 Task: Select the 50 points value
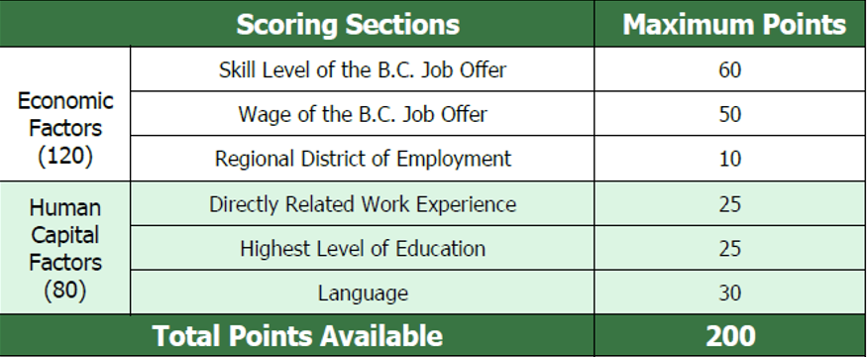(x=729, y=114)
